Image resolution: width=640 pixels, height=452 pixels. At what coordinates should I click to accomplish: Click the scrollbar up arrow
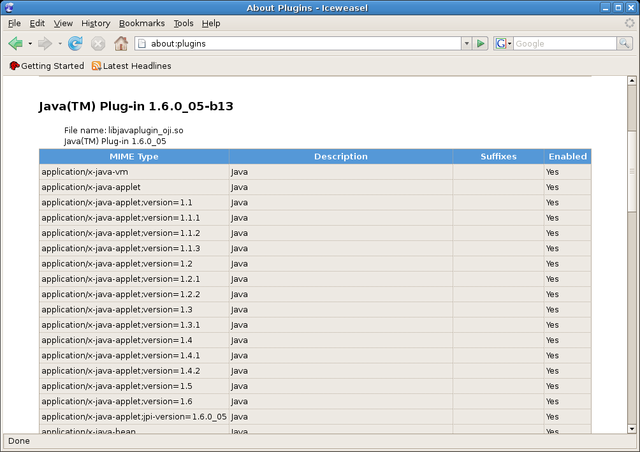click(x=632, y=80)
